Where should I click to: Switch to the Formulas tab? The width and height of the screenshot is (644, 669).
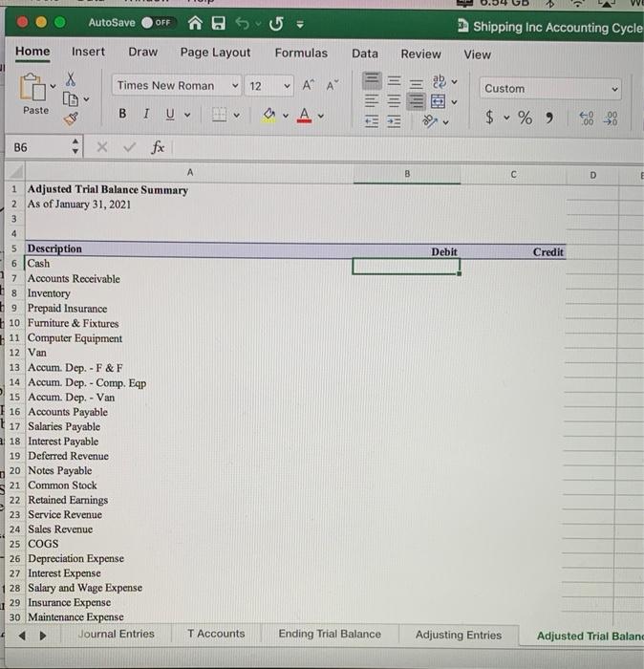tap(301, 53)
